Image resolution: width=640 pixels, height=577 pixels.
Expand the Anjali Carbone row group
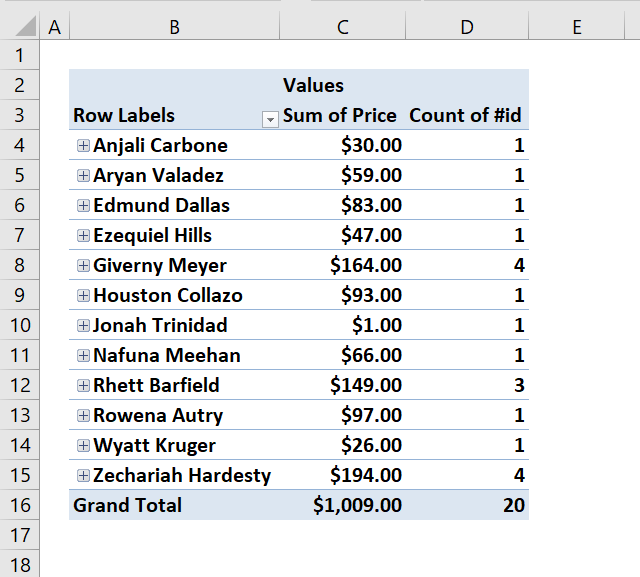point(83,145)
